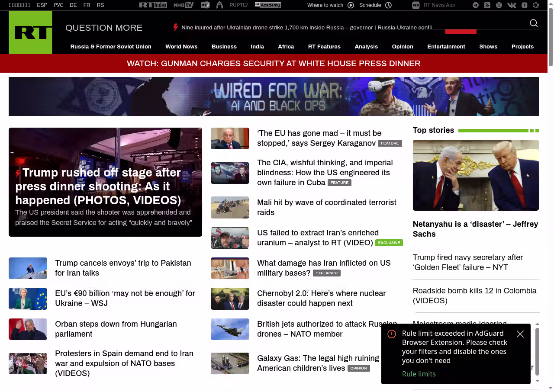Open the RSS feed icon
Image resolution: width=554 pixels, height=392 pixels.
[x=487, y=5]
